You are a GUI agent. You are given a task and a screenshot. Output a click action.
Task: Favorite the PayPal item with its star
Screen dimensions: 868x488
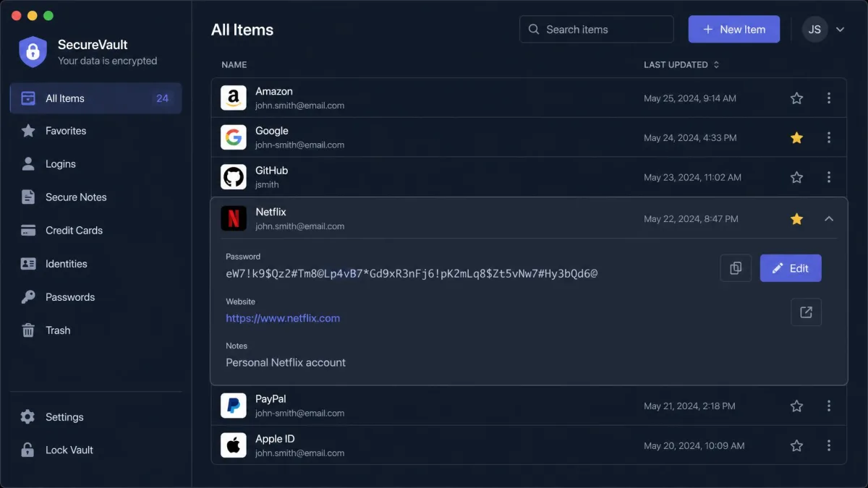pyautogui.click(x=796, y=406)
